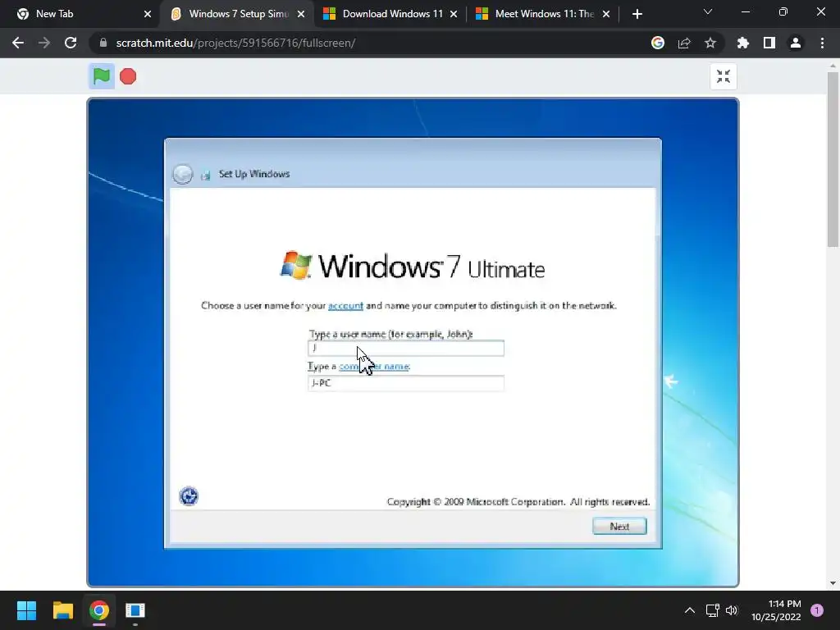Open Ease of Access icon in setup
The width and height of the screenshot is (840, 630).
click(x=189, y=496)
